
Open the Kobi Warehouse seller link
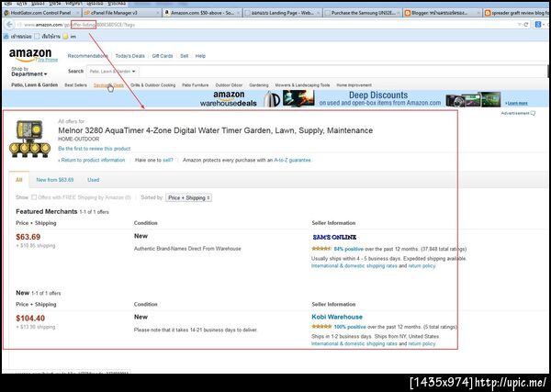tap(337, 317)
